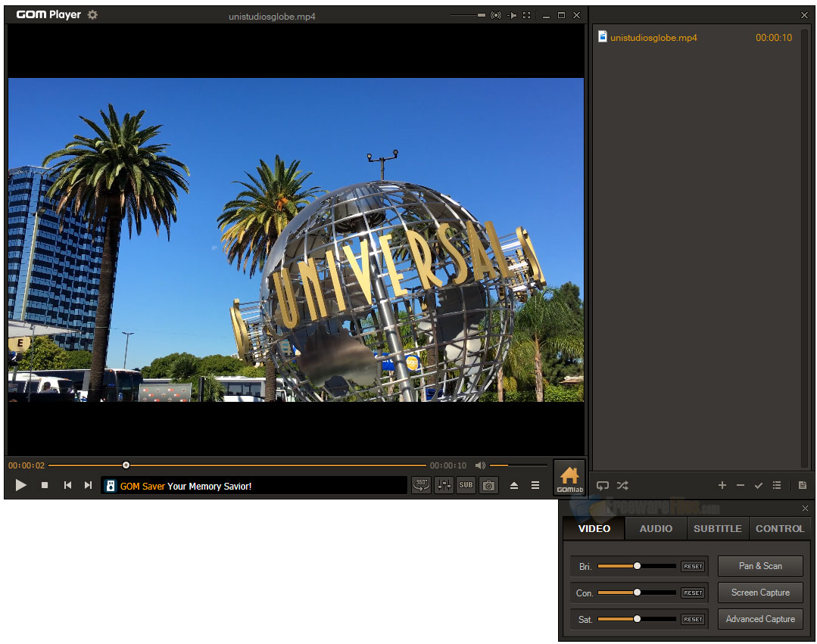Click the GOM Player logo
Viewport: 817px width, 644px height.
tap(48, 14)
